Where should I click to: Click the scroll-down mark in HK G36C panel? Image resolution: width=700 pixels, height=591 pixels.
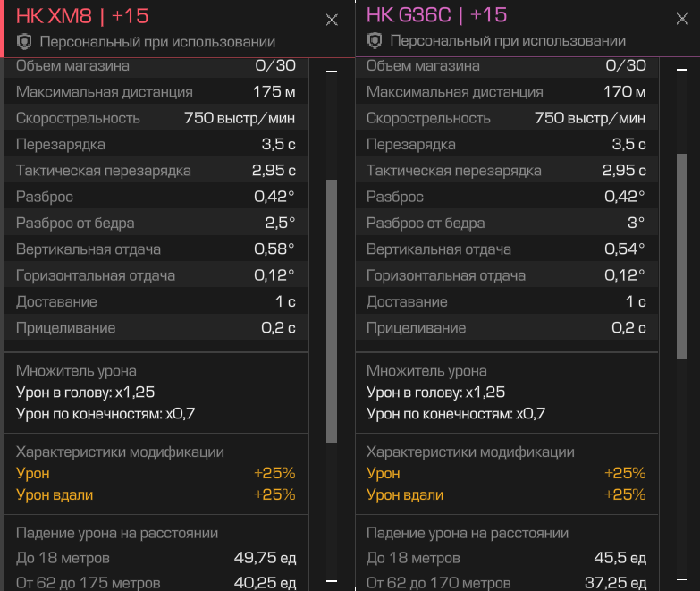(x=682, y=579)
